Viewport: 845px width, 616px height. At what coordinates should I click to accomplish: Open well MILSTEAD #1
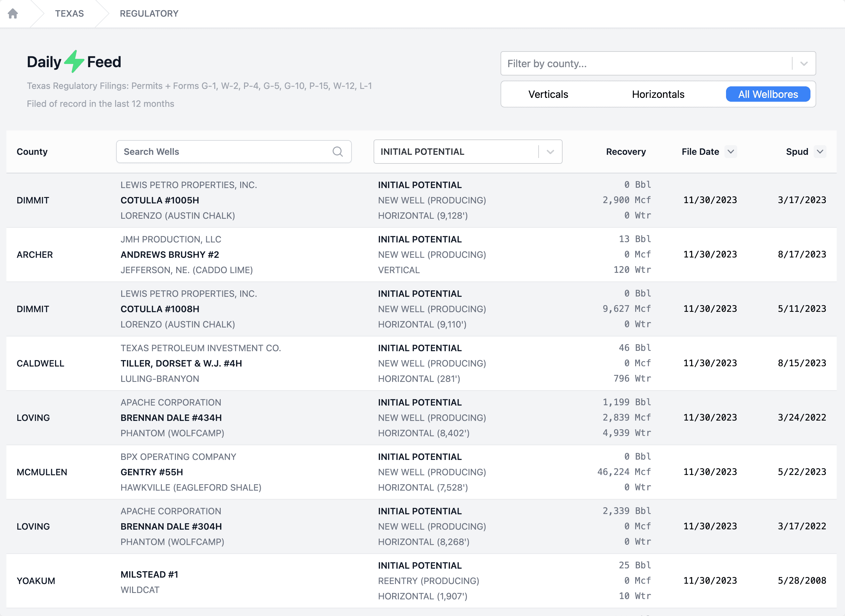point(149,575)
